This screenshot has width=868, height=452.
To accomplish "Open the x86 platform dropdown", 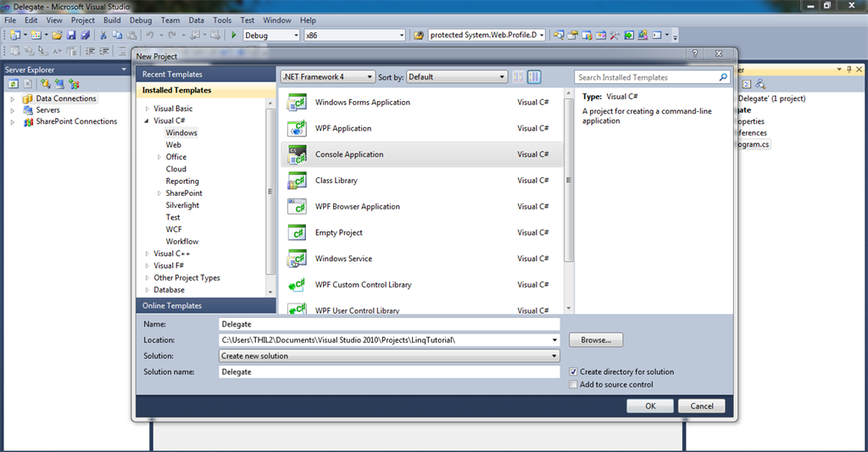I will tap(354, 35).
